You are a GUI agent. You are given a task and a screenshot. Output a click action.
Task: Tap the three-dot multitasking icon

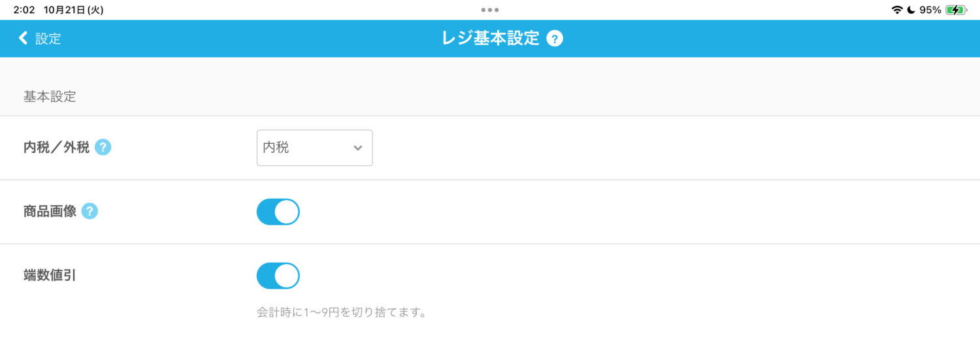[x=489, y=10]
